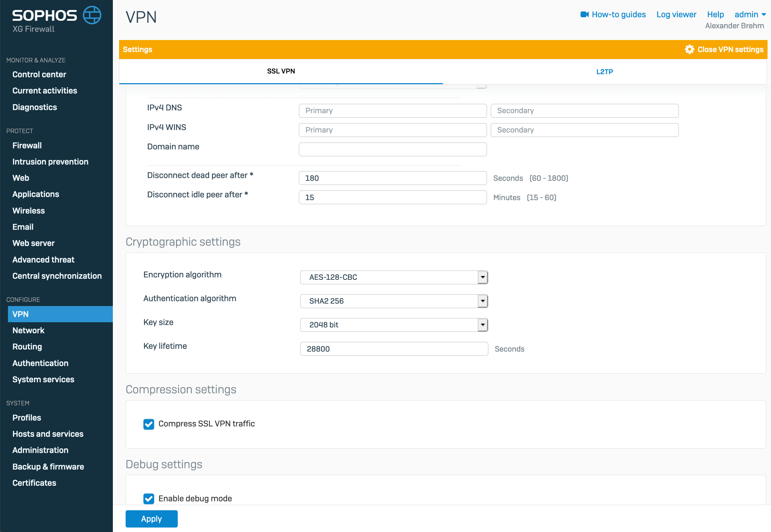Switch to the L2TP tab
Image resolution: width=771 pixels, height=532 pixels.
[x=604, y=72]
